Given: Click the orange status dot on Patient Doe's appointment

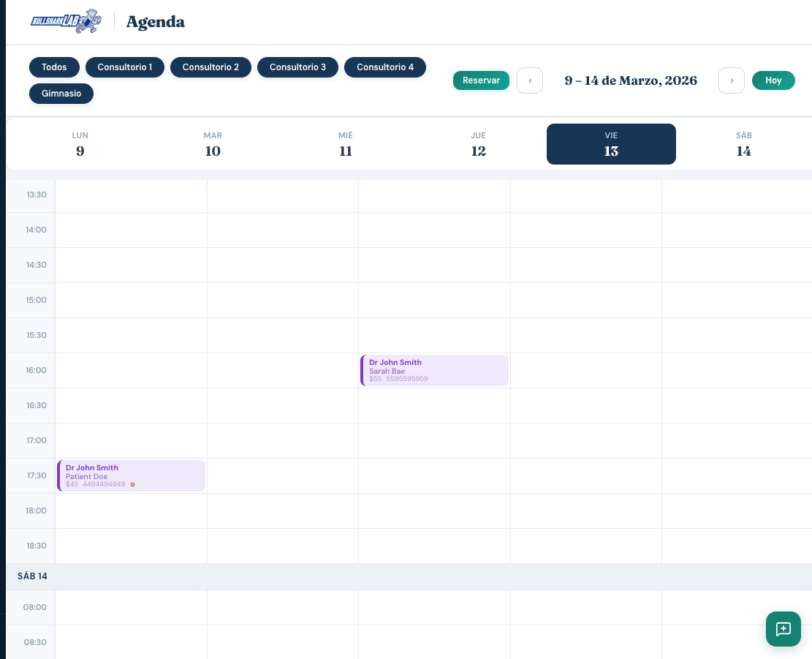Looking at the screenshot, I should (133, 485).
